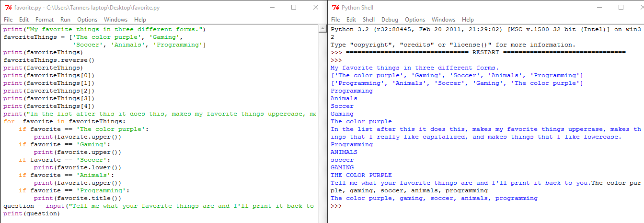Click shell line 'Tell me what your favorite things'
The height and width of the screenshot is (223, 644).
tap(485, 183)
